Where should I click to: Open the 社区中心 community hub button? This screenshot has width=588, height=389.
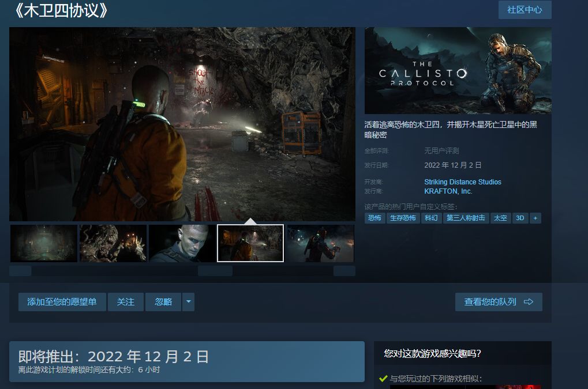[525, 10]
